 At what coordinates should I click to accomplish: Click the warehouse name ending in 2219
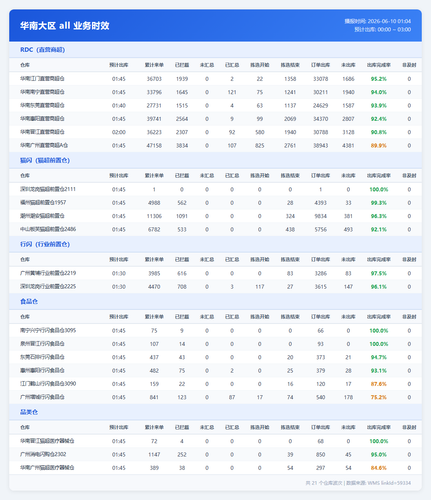(x=48, y=273)
